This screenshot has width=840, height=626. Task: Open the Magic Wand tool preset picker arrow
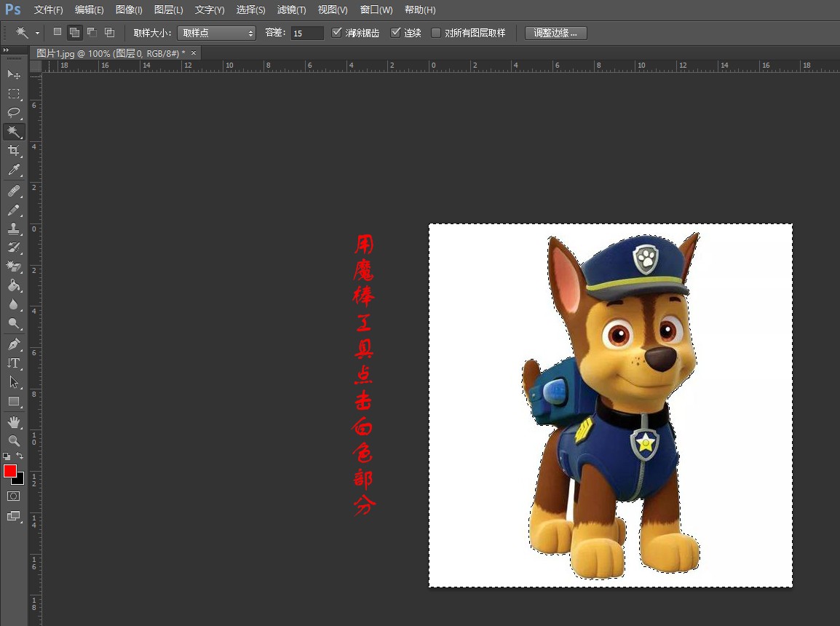pyautogui.click(x=37, y=33)
